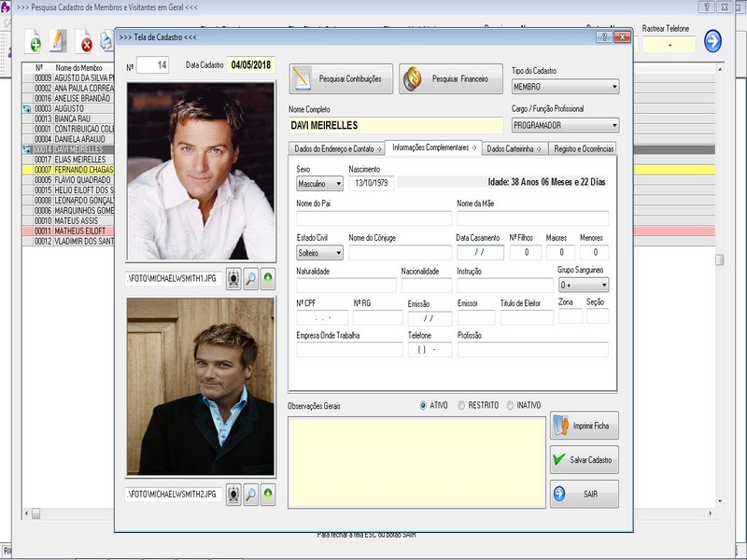Select the RESTRITO status radio button

461,405
